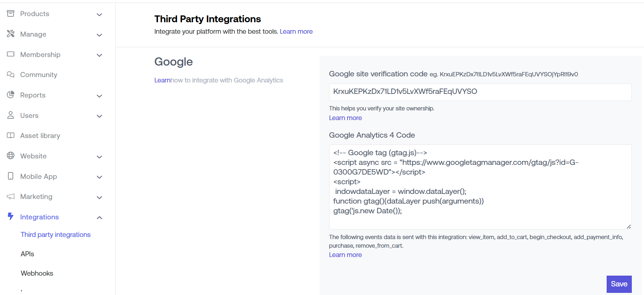This screenshot has height=295, width=644.
Task: Click the Asset library book icon
Action: tap(11, 135)
